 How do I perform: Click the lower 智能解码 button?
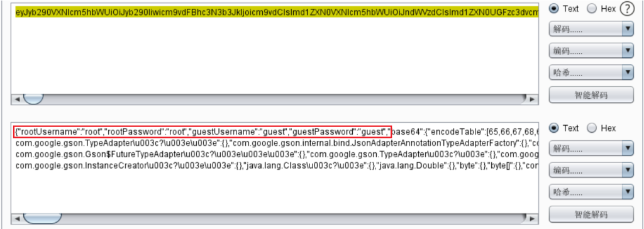click(x=591, y=214)
